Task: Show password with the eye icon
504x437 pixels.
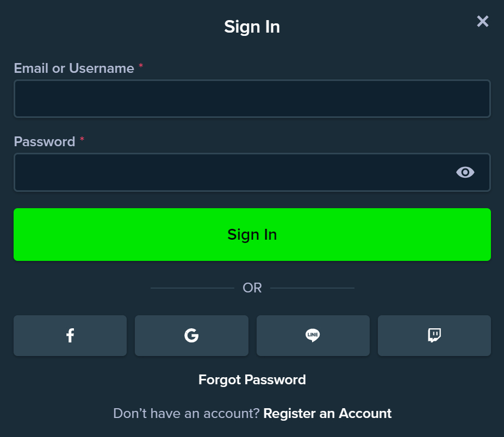Action: [x=465, y=172]
